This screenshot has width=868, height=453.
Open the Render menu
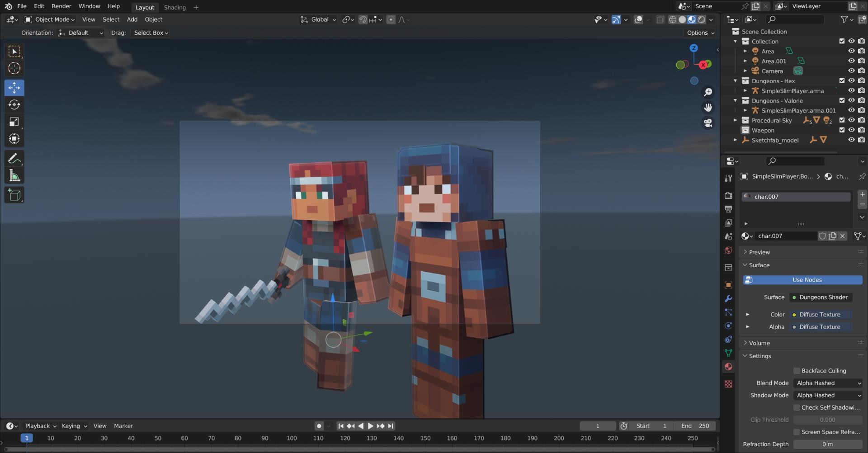point(61,6)
